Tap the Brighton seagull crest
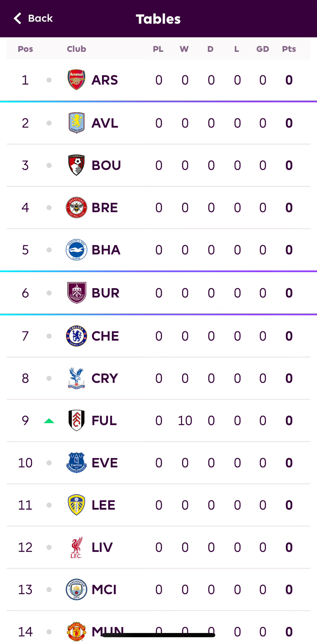 click(76, 250)
